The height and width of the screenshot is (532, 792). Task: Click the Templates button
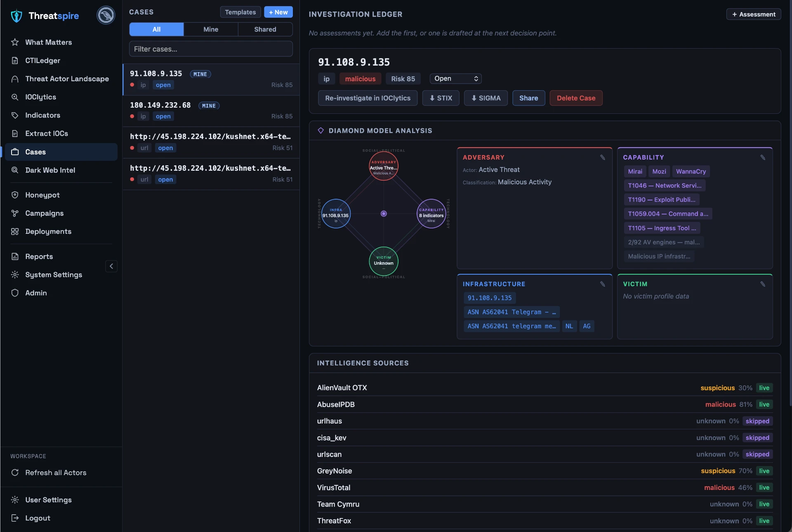coord(240,12)
